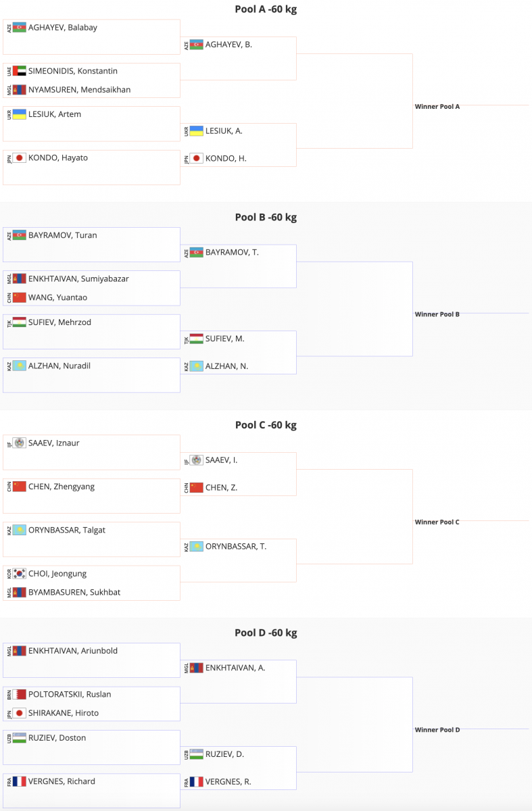The height and width of the screenshot is (811, 532).
Task: Click the Winner Pool D slot
Action: pyautogui.click(x=437, y=730)
